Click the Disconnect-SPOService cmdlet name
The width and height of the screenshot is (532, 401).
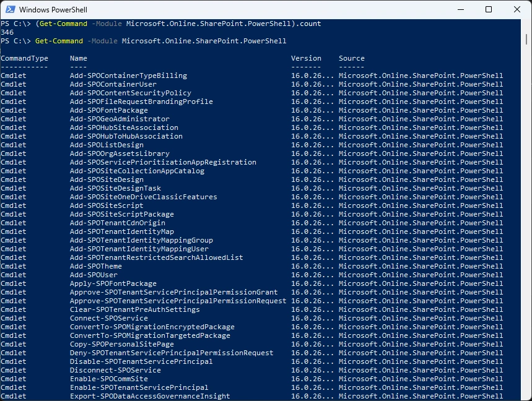click(115, 370)
